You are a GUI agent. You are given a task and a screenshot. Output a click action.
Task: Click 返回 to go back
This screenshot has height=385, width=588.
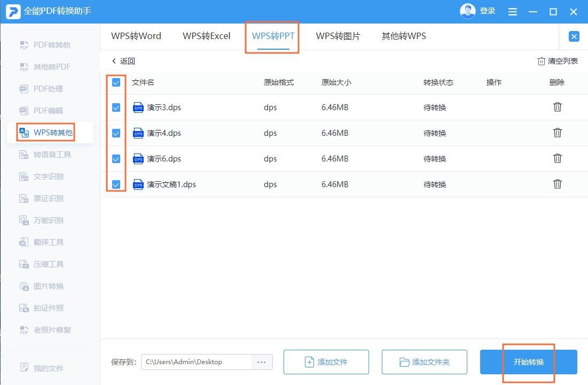coord(123,61)
